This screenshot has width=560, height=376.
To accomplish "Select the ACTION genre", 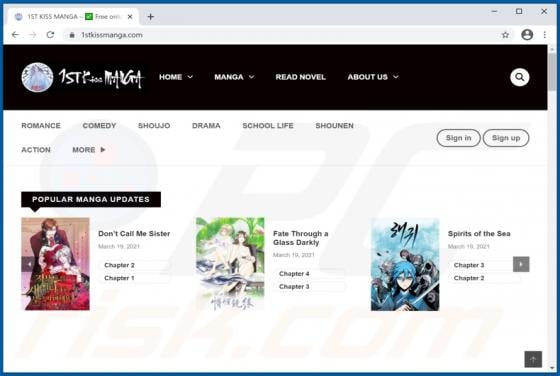I will coord(36,150).
